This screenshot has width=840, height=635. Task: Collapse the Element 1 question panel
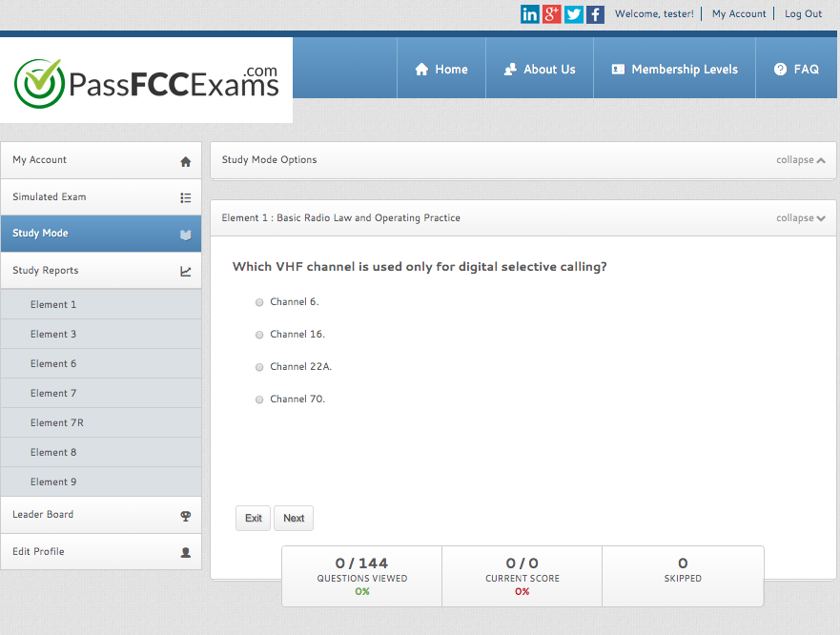[800, 218]
